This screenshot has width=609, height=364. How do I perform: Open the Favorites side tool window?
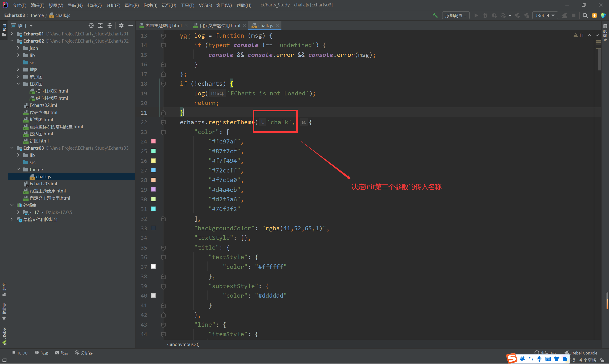click(4, 311)
